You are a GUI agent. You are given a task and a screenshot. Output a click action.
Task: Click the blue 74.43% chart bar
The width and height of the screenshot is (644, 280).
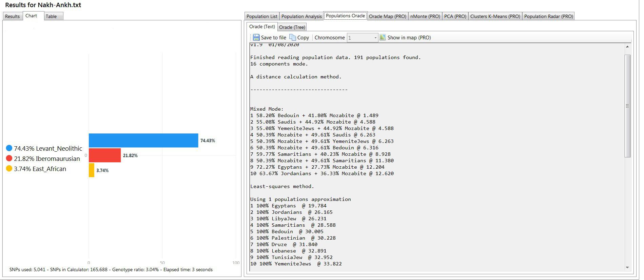coord(143,141)
